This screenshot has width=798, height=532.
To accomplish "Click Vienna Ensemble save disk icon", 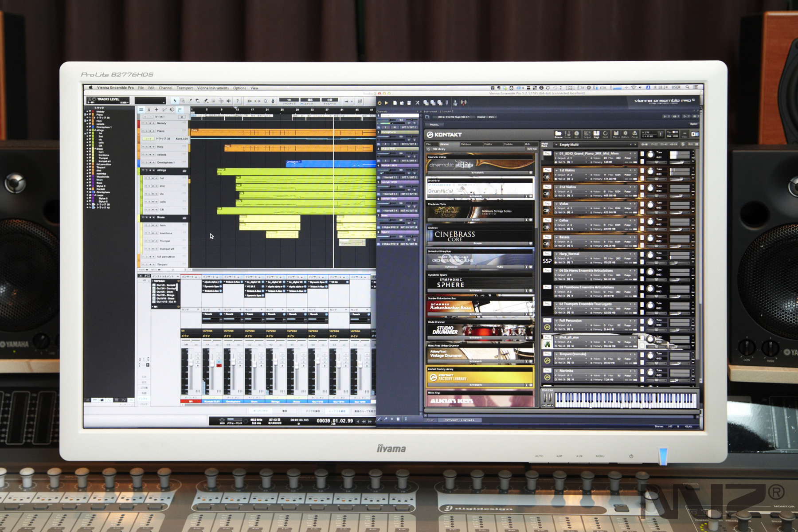I will pos(409,103).
